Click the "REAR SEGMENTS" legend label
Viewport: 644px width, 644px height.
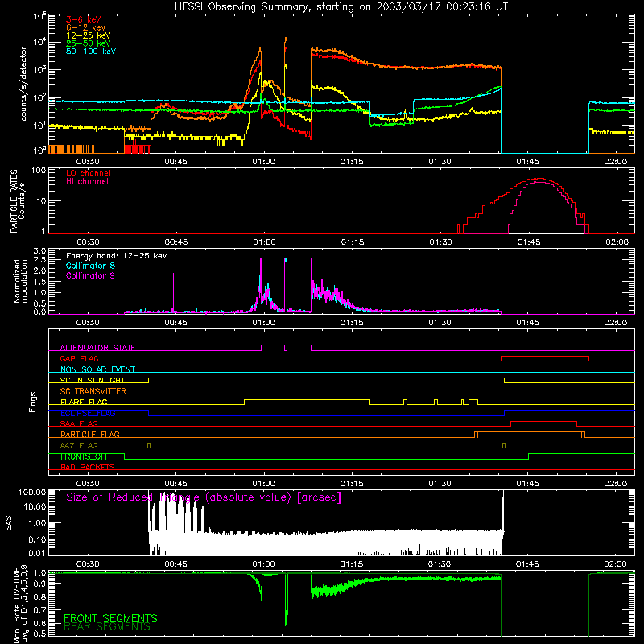point(107,627)
